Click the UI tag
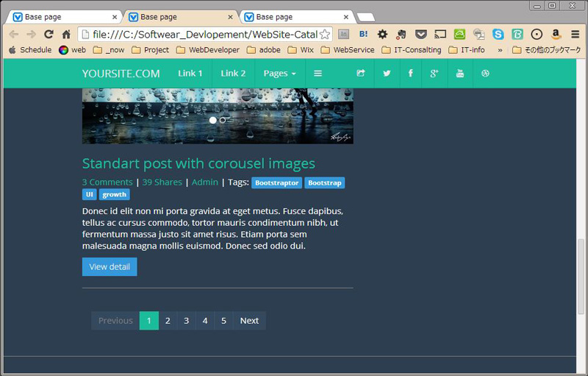The height and width of the screenshot is (376, 588). 89,194
